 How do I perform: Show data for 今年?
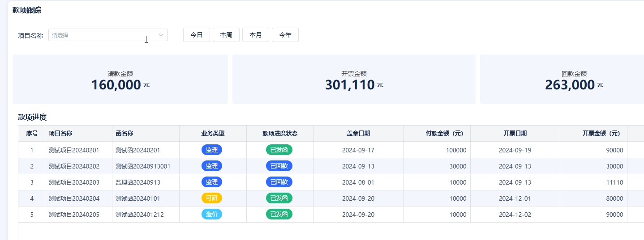click(x=285, y=35)
